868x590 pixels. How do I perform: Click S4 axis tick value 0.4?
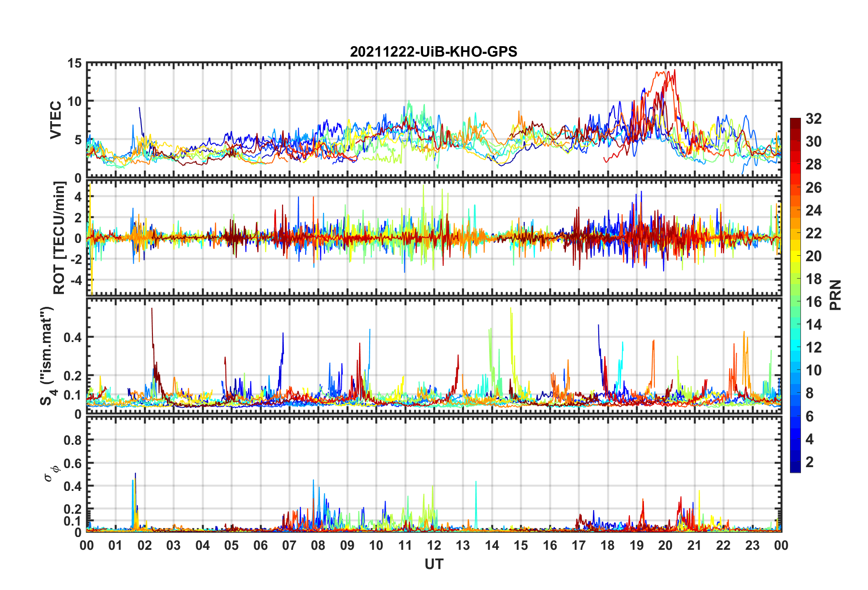pyautogui.click(x=73, y=337)
